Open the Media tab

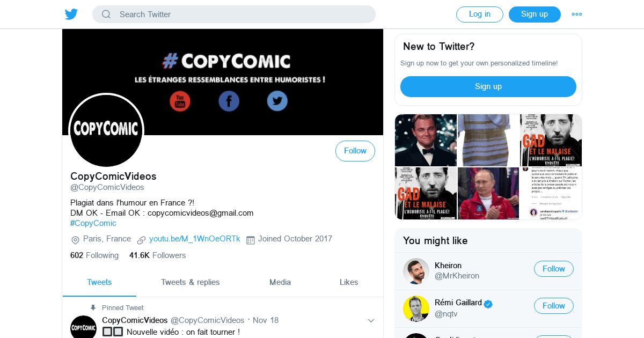point(280,282)
